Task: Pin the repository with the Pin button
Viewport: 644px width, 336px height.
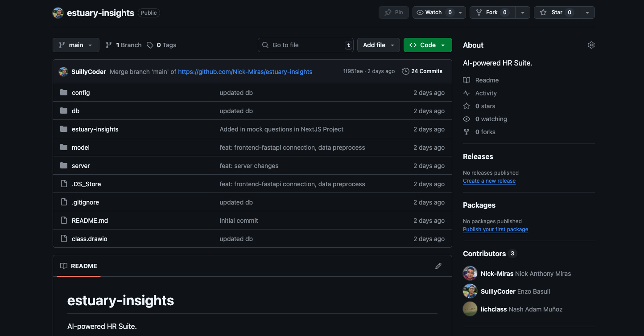Action: point(394,12)
